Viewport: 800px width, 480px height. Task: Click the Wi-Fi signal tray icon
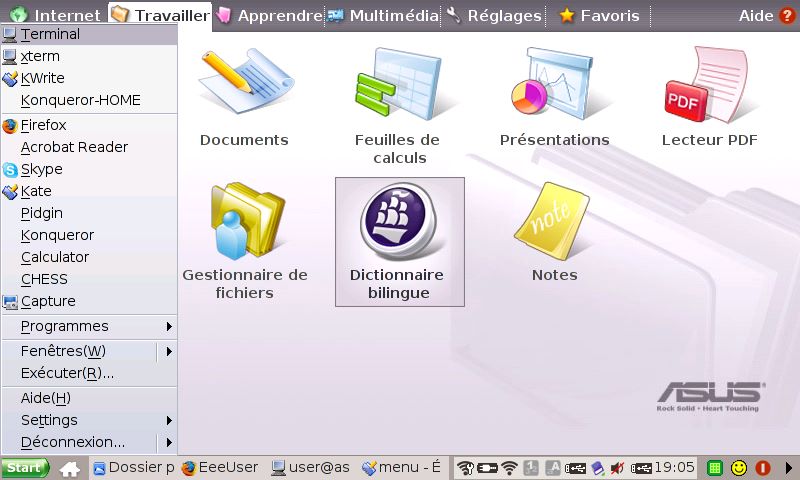pos(509,467)
